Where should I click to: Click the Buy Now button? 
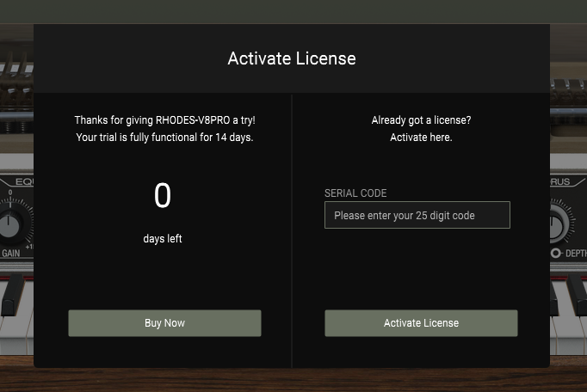(x=164, y=323)
